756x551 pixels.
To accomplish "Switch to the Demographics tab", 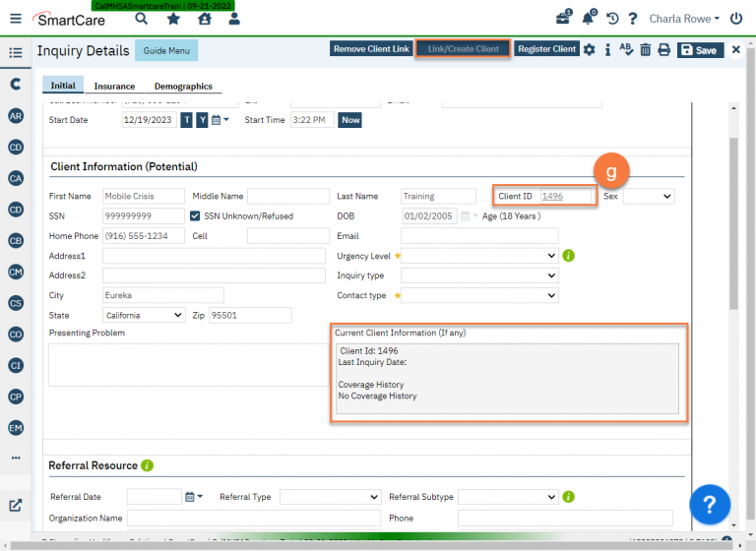I will (x=183, y=87).
